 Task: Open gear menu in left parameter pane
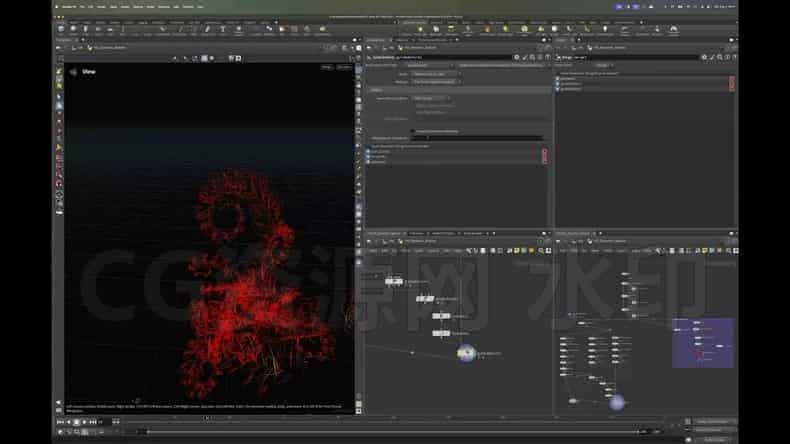[516, 57]
